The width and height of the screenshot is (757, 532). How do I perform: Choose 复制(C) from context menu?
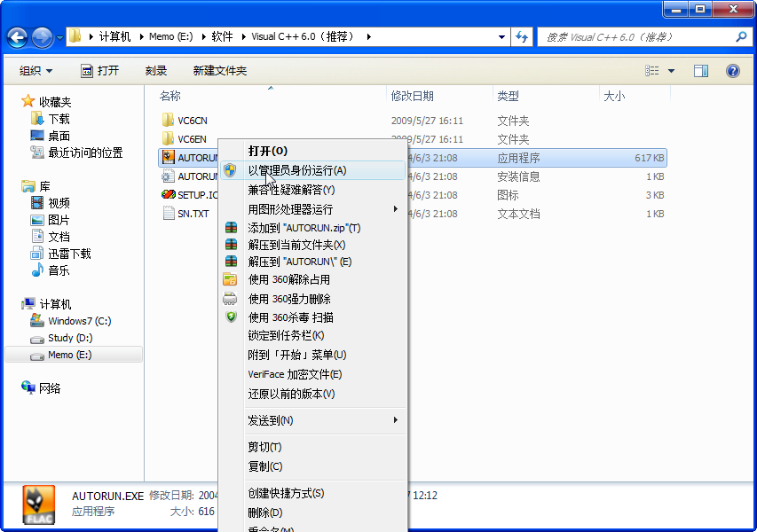click(x=312, y=466)
